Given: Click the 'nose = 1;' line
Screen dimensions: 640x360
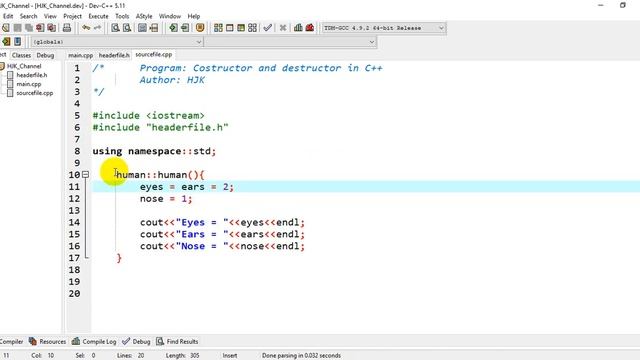Looking at the screenshot, I should 166,199.
